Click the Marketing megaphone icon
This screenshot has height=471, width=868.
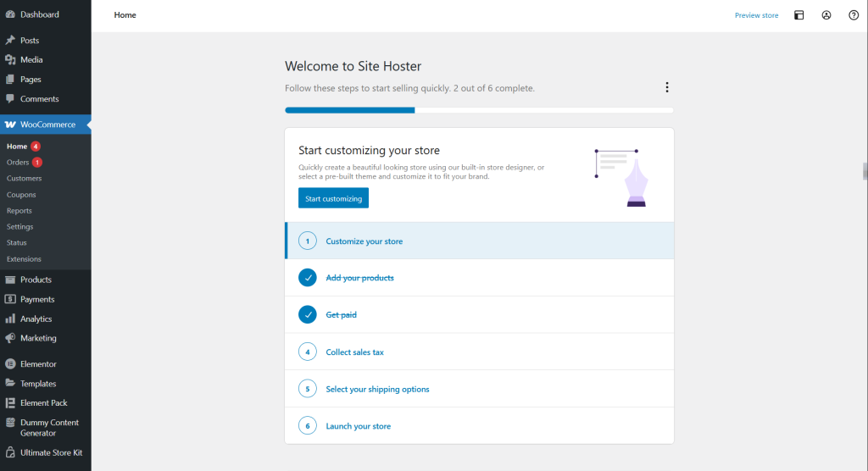10,338
